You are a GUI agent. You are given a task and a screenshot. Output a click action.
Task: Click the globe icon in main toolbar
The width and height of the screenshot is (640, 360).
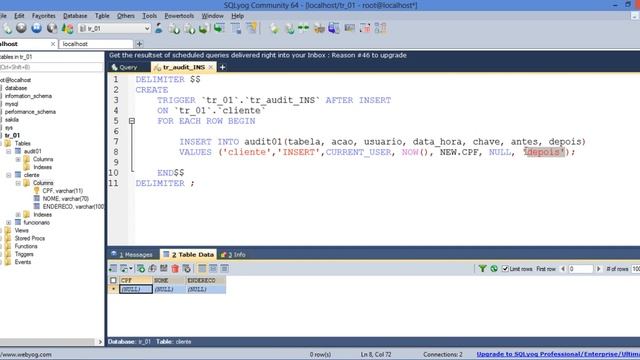point(52,28)
